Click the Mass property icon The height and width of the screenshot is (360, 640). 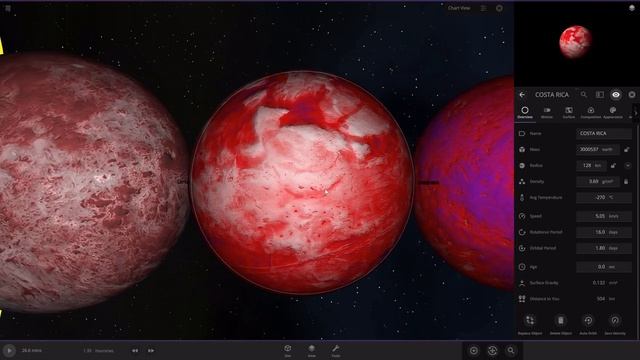click(x=522, y=149)
